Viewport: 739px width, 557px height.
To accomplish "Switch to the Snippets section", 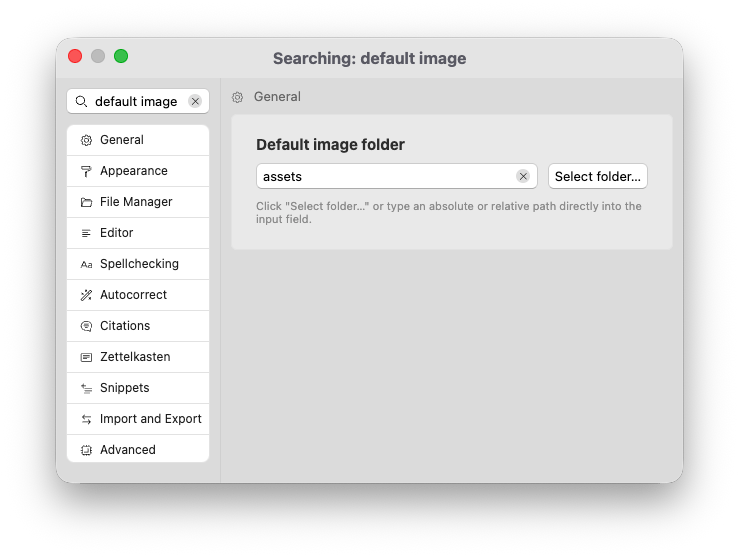I will (138, 388).
